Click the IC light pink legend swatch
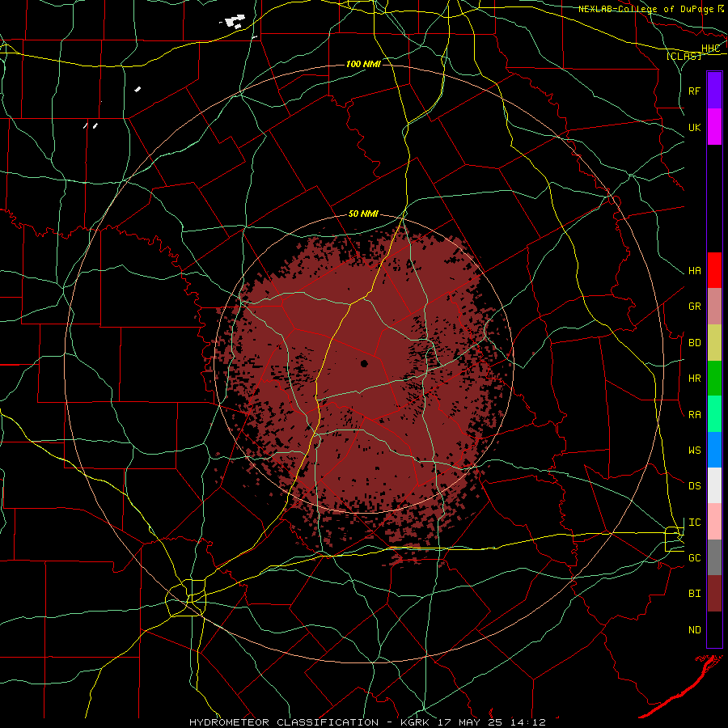The image size is (728, 728). click(714, 522)
